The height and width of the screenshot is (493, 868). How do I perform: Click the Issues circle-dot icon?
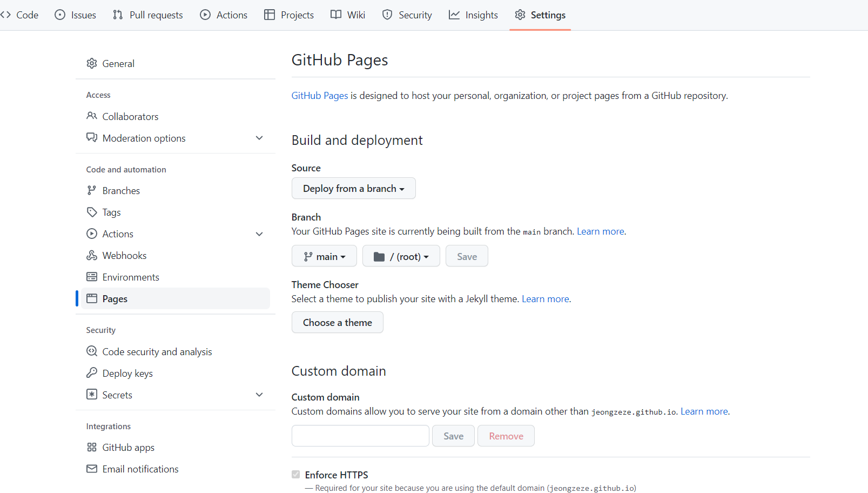pos(60,15)
